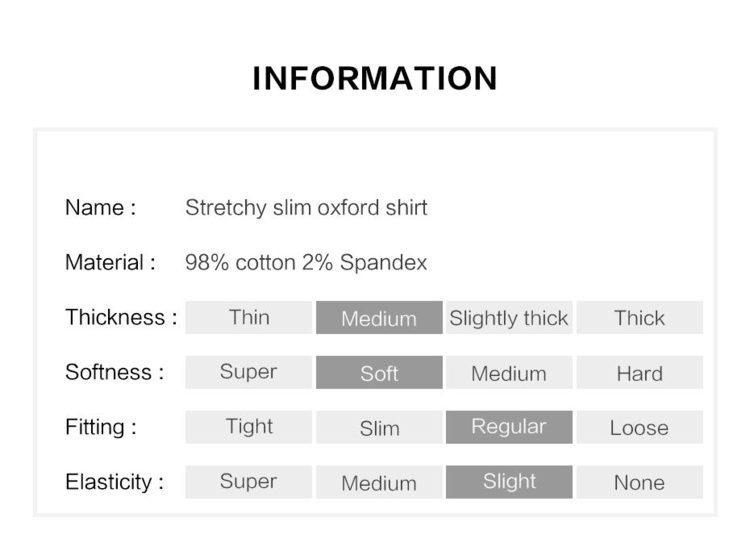Choose Super in the Elasticity row
This screenshot has width=750, height=547.
[x=249, y=482]
